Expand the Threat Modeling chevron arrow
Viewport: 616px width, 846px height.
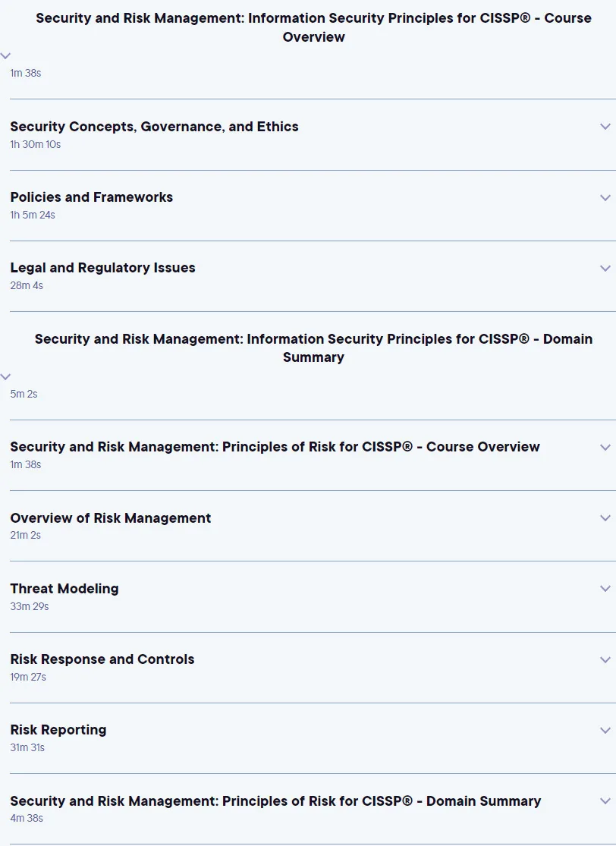[605, 589]
